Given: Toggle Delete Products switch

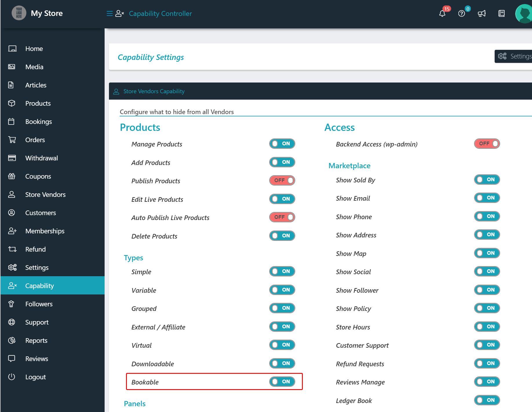Looking at the screenshot, I should pyautogui.click(x=282, y=236).
